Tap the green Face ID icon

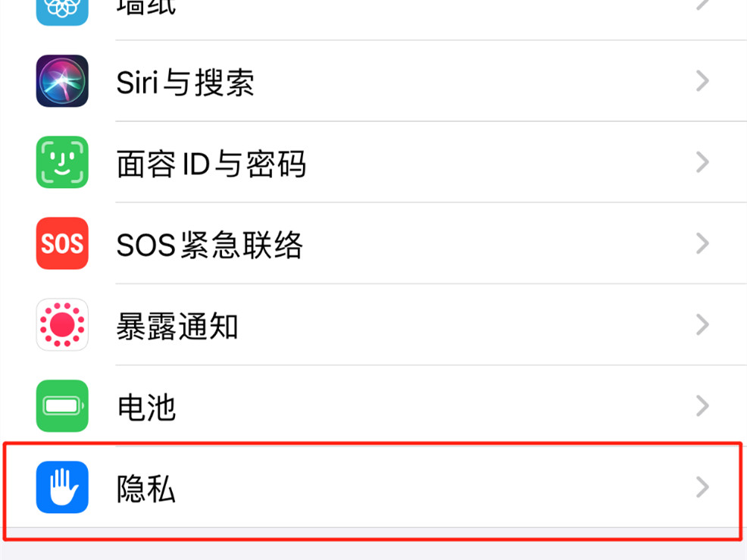pos(62,162)
